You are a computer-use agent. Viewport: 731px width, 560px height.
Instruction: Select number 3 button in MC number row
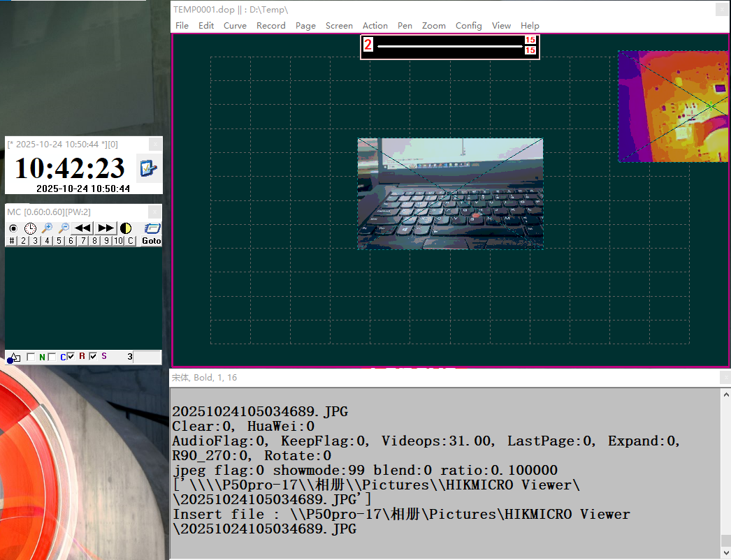[35, 241]
